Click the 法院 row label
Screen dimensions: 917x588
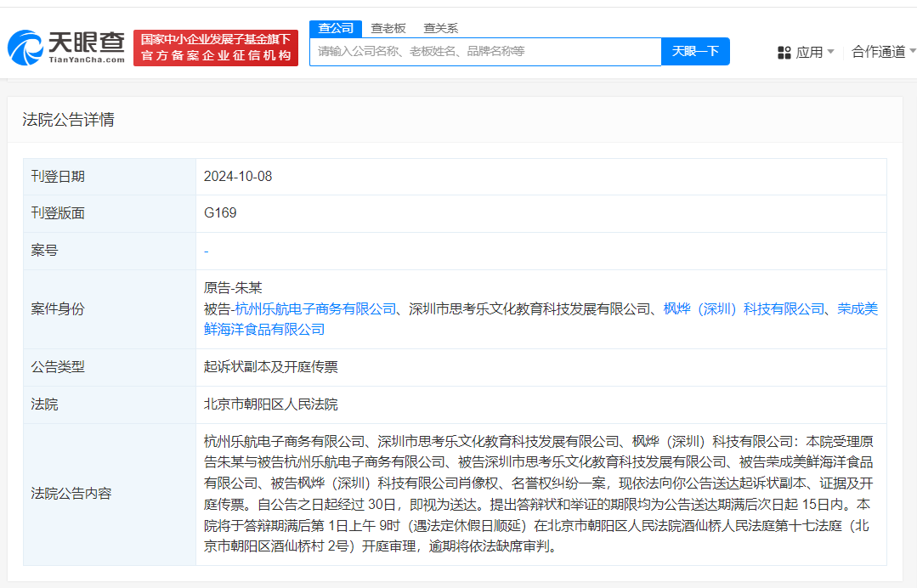44,404
